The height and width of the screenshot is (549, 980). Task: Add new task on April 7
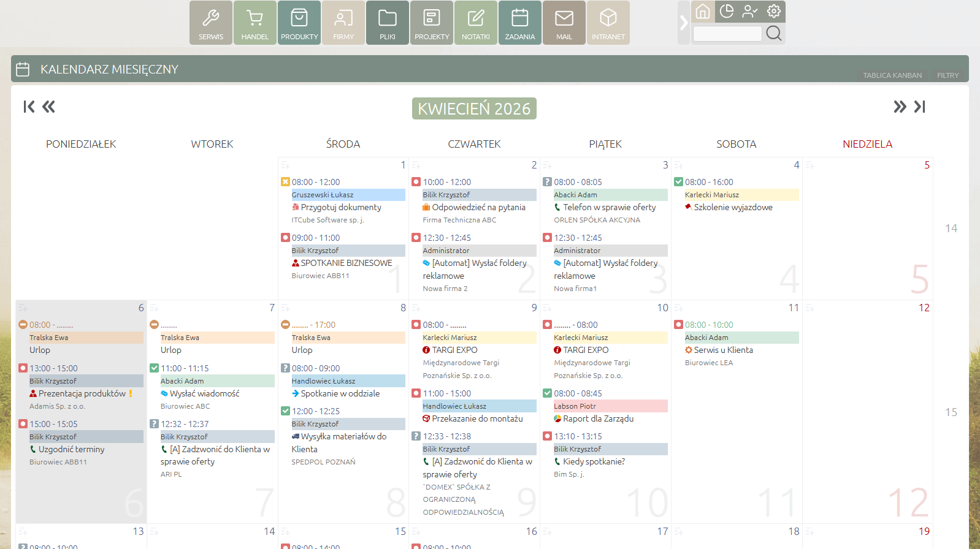point(154,308)
